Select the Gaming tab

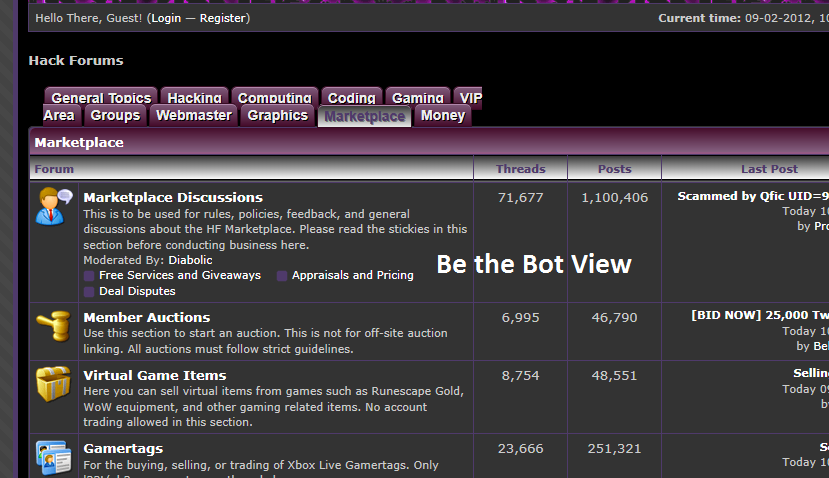tap(418, 97)
